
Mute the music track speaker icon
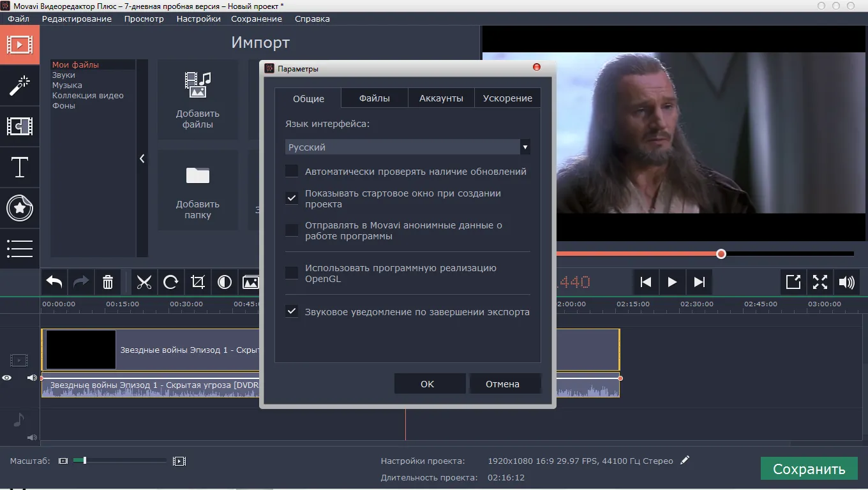pyautogui.click(x=32, y=438)
